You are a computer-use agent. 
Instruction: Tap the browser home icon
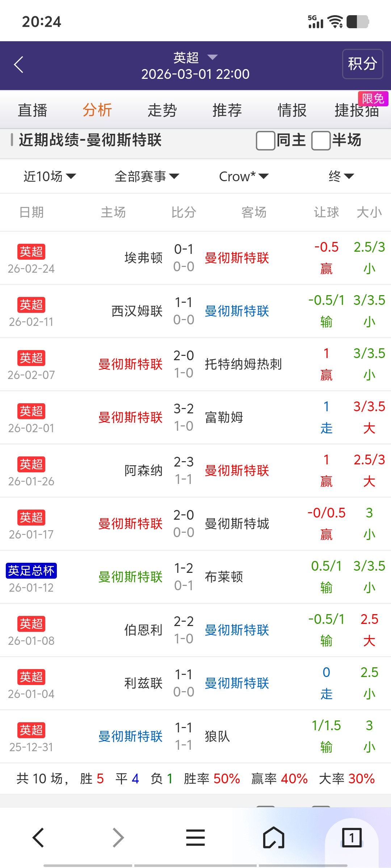click(x=273, y=837)
